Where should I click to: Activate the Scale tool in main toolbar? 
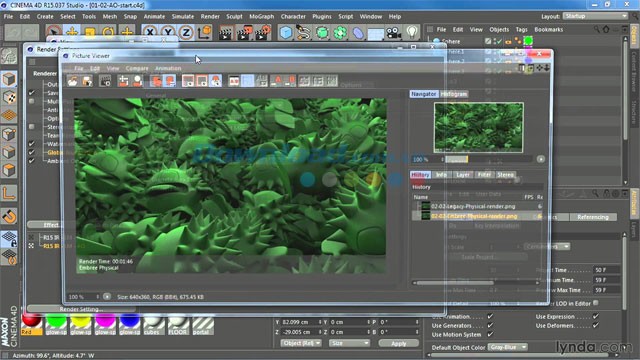[90, 32]
